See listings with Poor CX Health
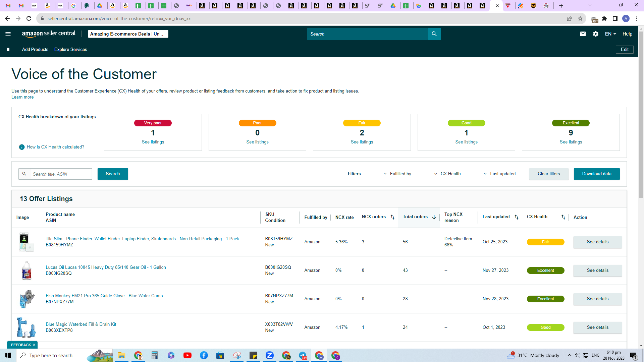The width and height of the screenshot is (644, 362). tap(258, 142)
